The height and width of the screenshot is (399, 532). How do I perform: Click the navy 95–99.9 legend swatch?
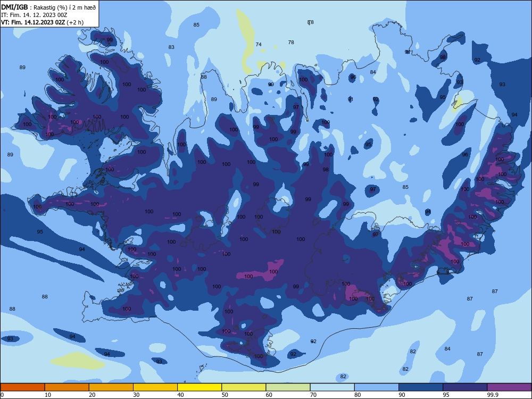tap(465, 387)
